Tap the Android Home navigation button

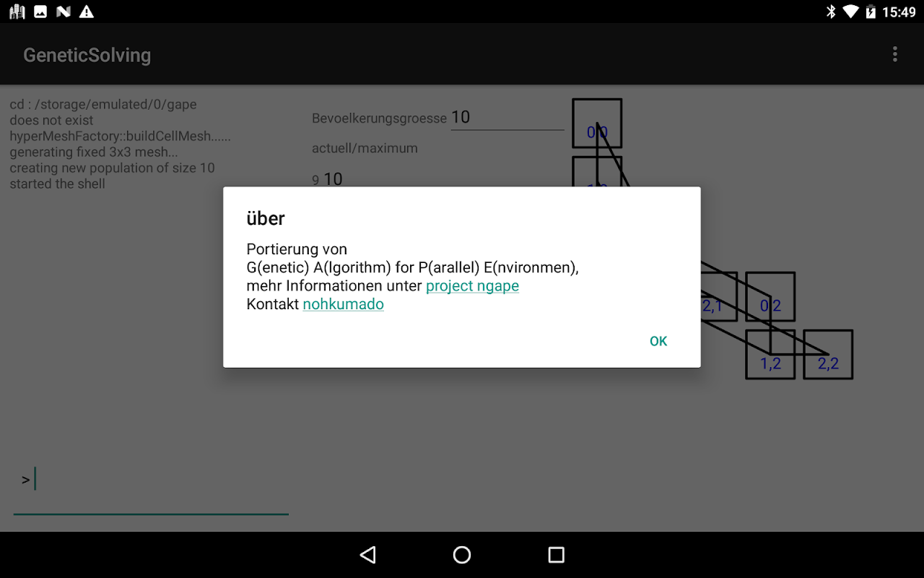pos(462,555)
